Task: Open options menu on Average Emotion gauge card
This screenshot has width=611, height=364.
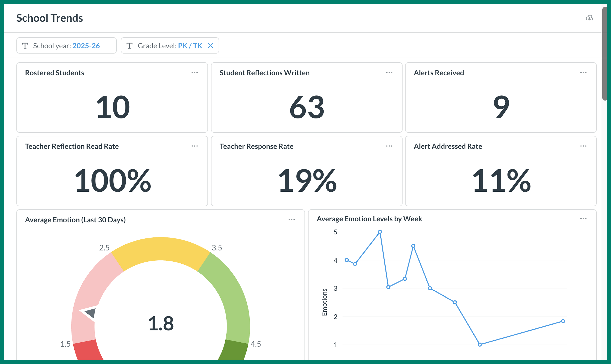Action: tap(292, 220)
